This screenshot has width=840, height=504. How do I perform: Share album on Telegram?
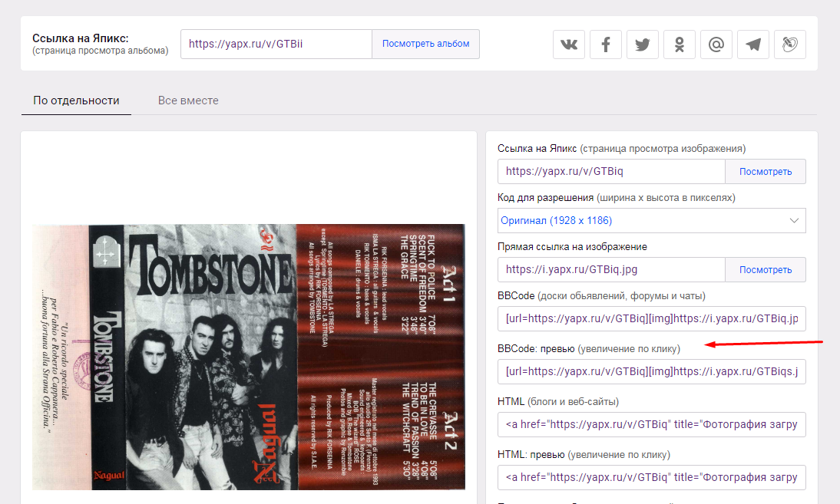click(753, 44)
